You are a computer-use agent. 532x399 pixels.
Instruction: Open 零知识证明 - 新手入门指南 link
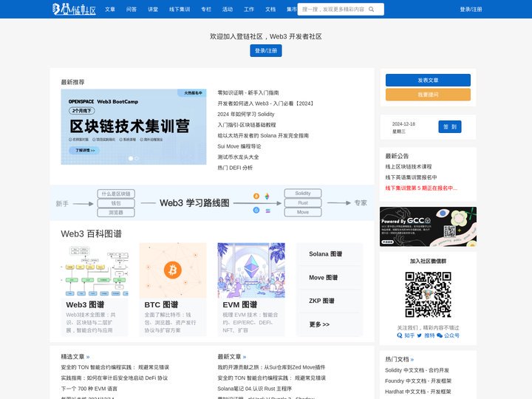(x=248, y=92)
